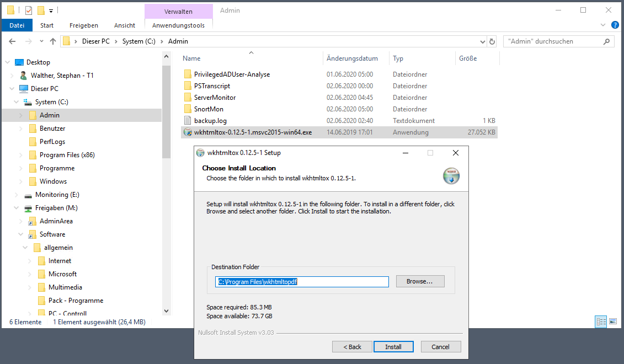Select the PSTranscript folder
This screenshot has height=364, width=624.
[212, 86]
